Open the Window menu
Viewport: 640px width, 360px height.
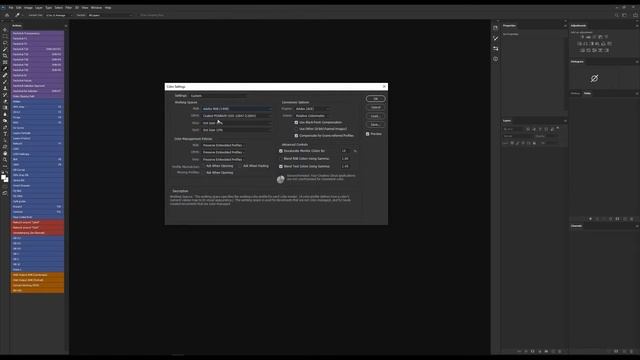[x=96, y=7]
